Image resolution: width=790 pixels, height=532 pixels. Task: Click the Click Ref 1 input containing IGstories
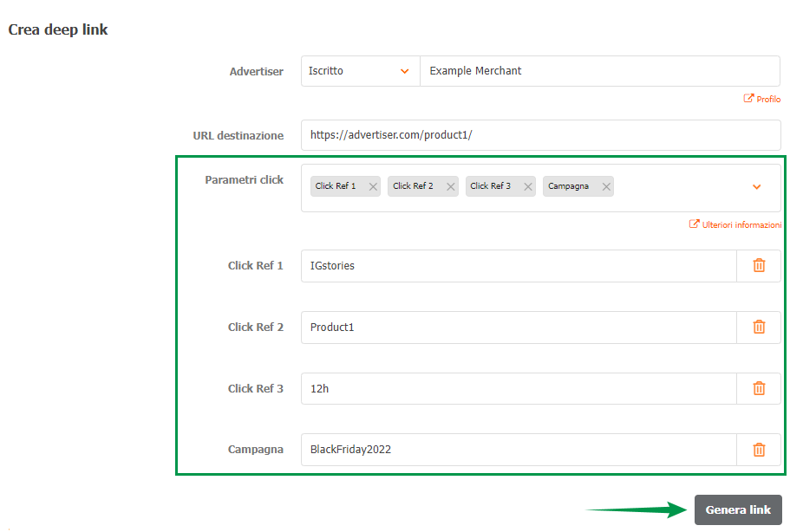click(519, 266)
